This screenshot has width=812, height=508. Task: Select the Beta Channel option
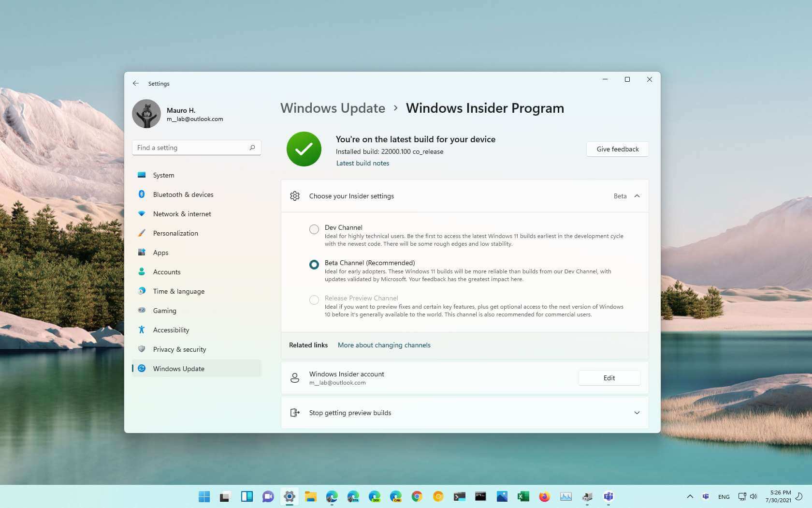pyautogui.click(x=314, y=265)
